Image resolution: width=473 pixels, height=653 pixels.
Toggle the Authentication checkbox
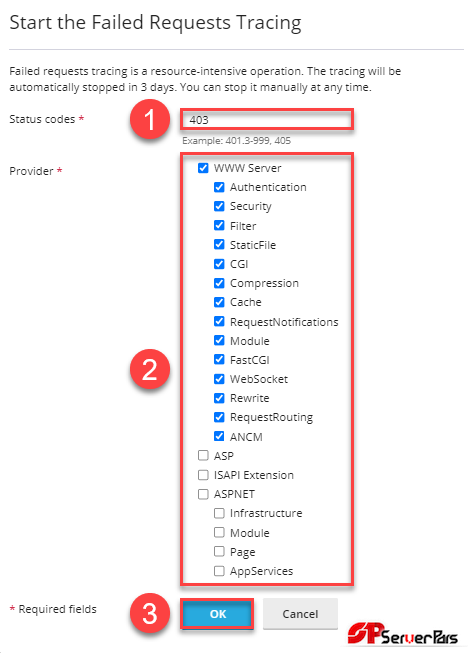(x=219, y=187)
